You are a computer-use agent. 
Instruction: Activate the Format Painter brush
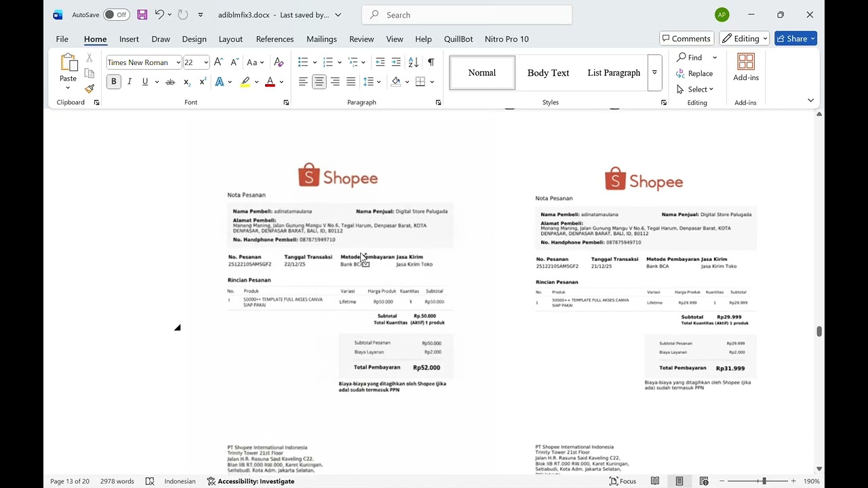89,88
